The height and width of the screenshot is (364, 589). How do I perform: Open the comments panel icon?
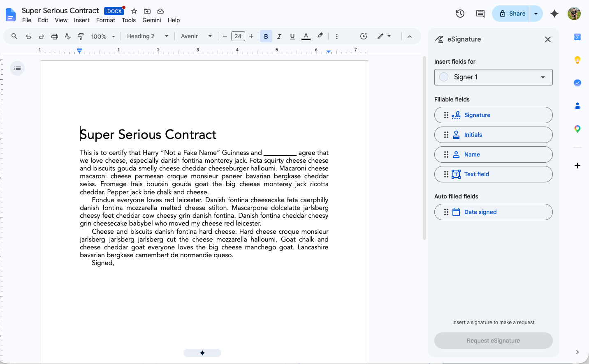(480, 14)
